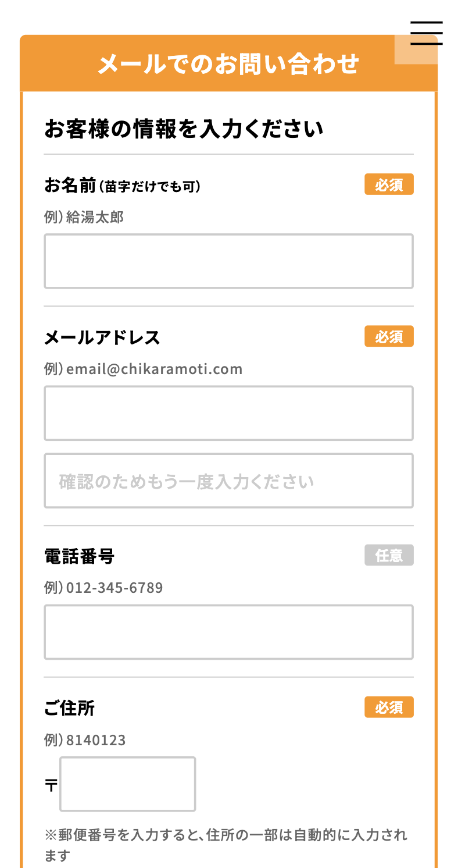Focus the 電話番号 phone input

[x=228, y=632]
